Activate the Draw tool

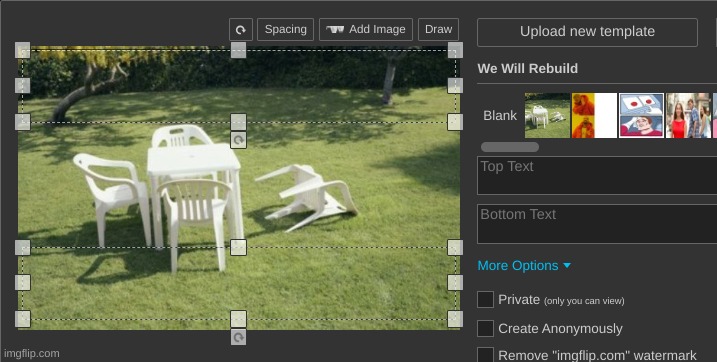click(x=439, y=30)
